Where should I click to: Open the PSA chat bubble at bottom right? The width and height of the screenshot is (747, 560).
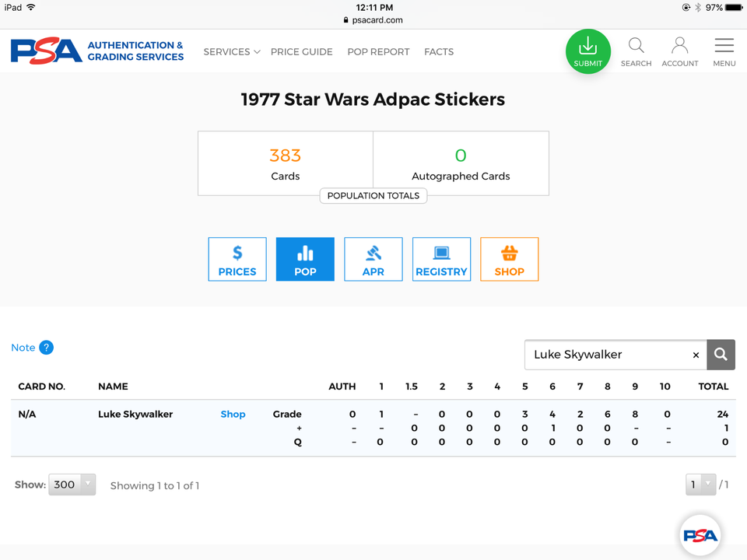tap(700, 534)
